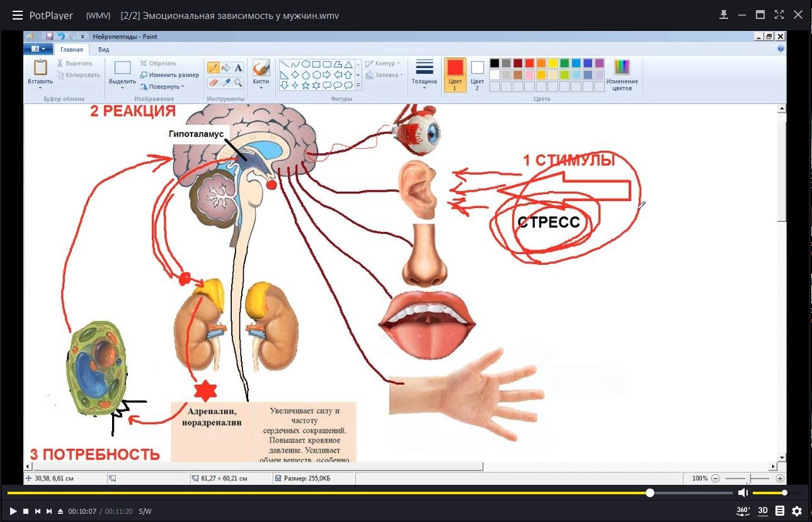Mute audio with the speaker icon
The height and width of the screenshot is (522, 812).
743,492
